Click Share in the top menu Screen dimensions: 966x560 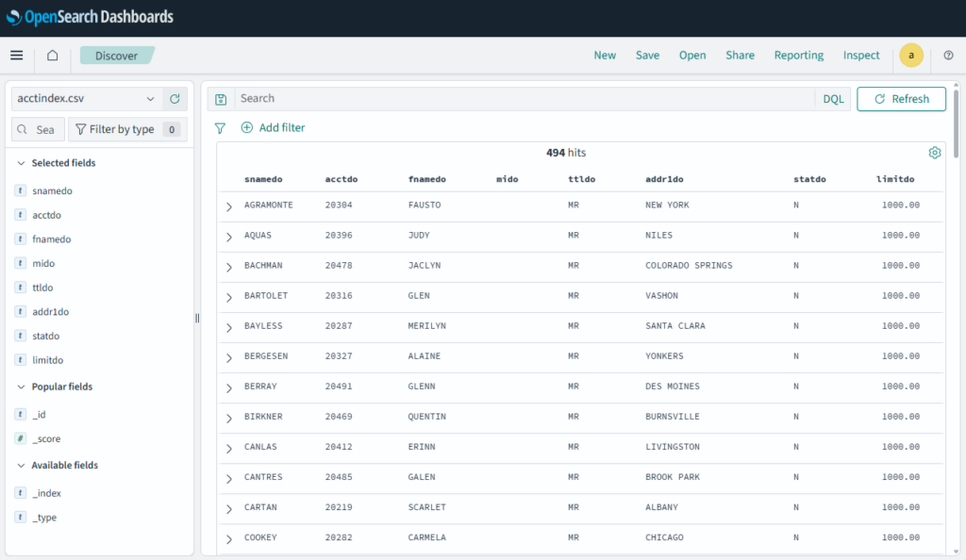[740, 56]
